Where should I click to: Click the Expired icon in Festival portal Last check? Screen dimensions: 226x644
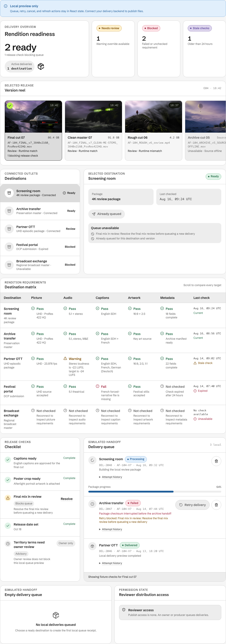coord(195,391)
